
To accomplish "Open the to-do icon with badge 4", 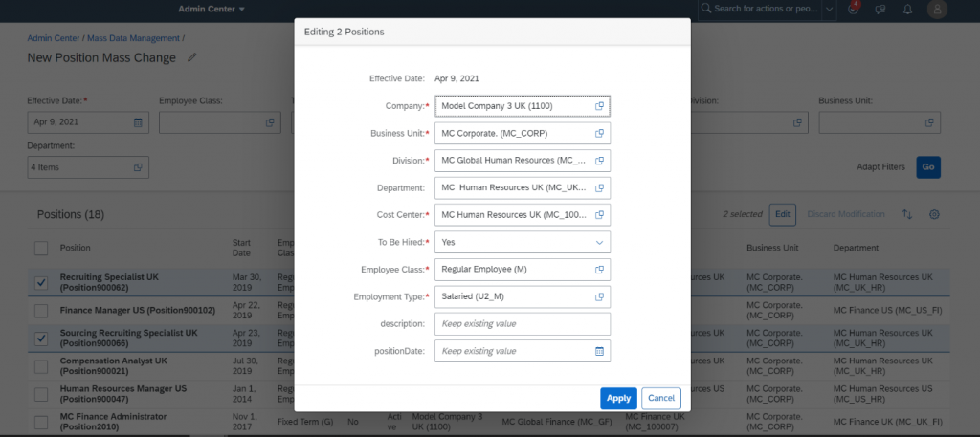I will coord(853,8).
